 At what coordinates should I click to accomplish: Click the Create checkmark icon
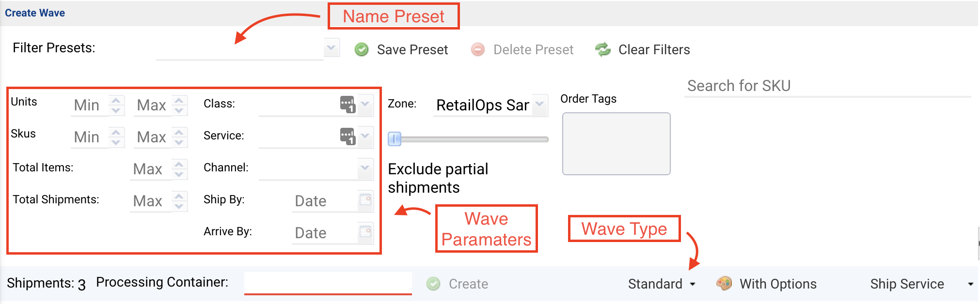click(x=433, y=284)
